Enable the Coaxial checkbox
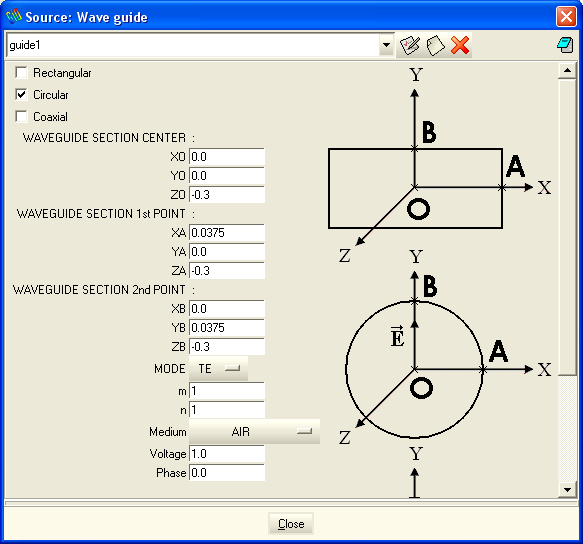The height and width of the screenshot is (544, 583). click(x=22, y=116)
